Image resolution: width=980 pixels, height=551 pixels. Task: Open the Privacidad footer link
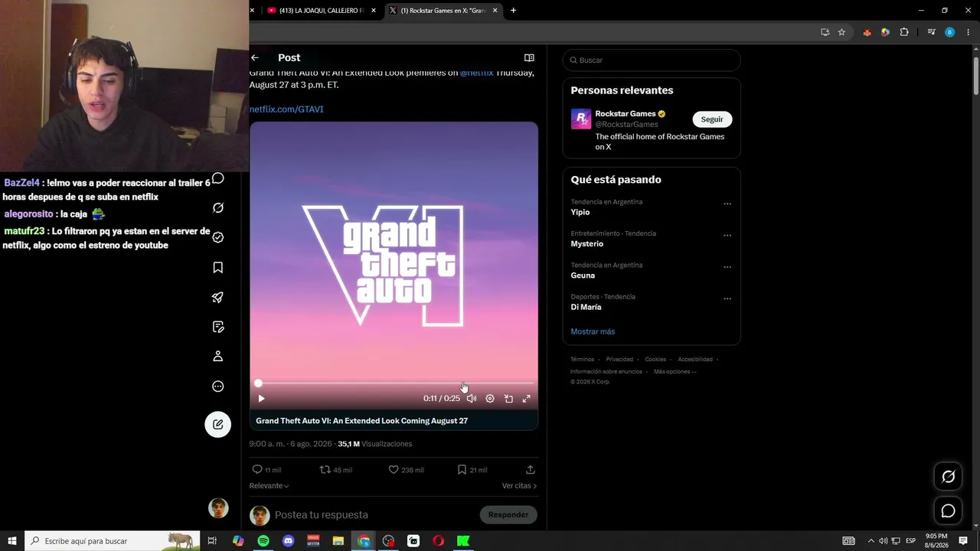click(x=619, y=359)
